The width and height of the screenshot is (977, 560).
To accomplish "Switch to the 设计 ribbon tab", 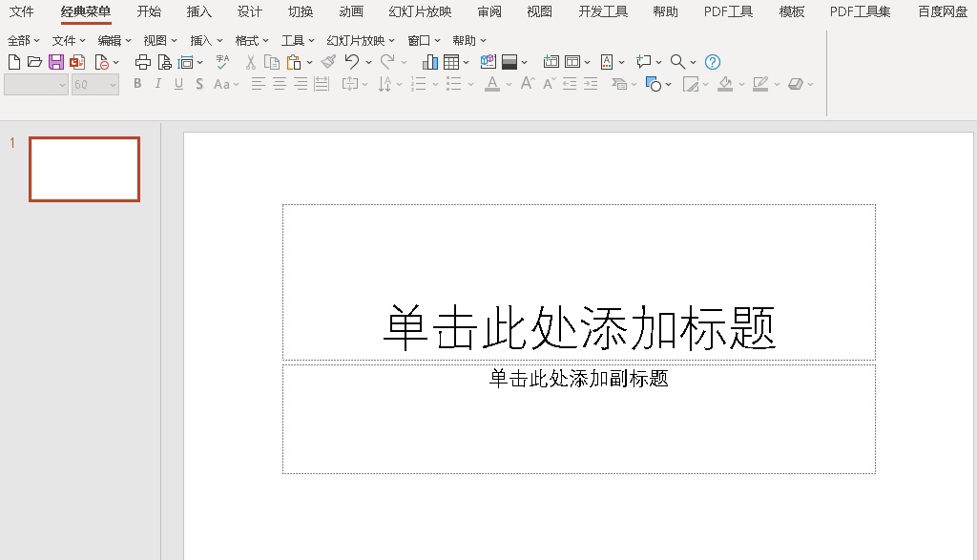I will tap(250, 11).
